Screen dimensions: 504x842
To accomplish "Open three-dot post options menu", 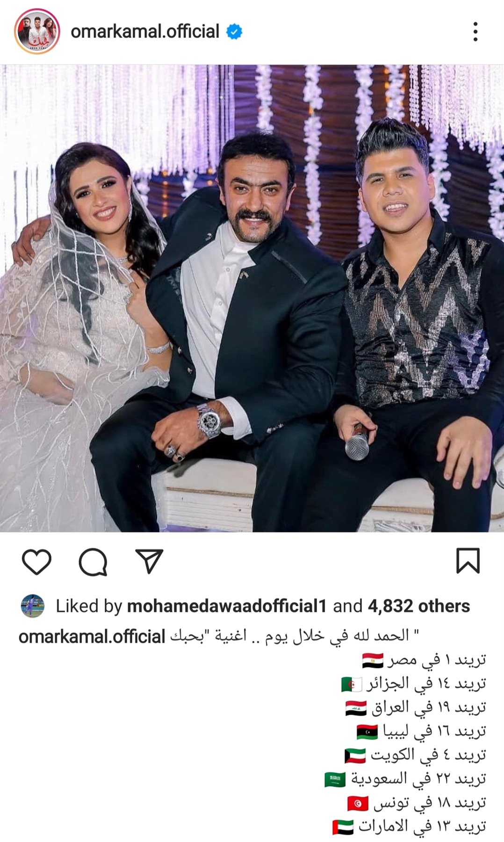I will click(475, 32).
